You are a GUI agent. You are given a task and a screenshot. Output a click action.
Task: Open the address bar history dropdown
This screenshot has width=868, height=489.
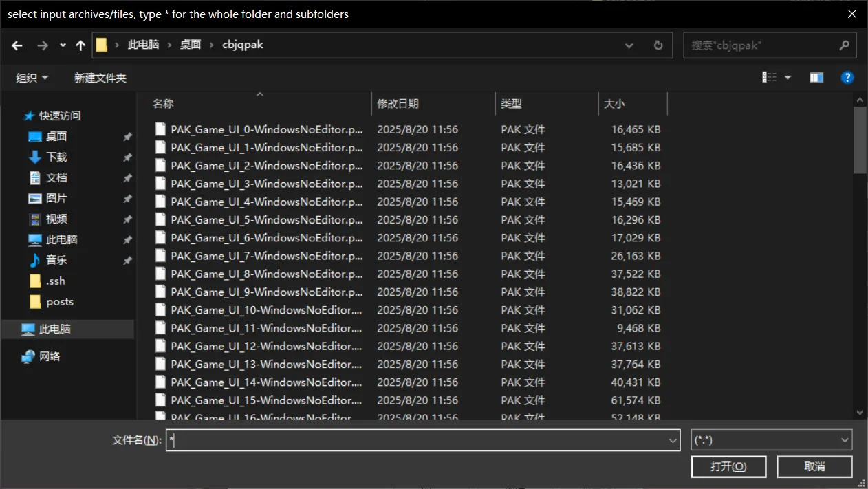click(x=629, y=45)
